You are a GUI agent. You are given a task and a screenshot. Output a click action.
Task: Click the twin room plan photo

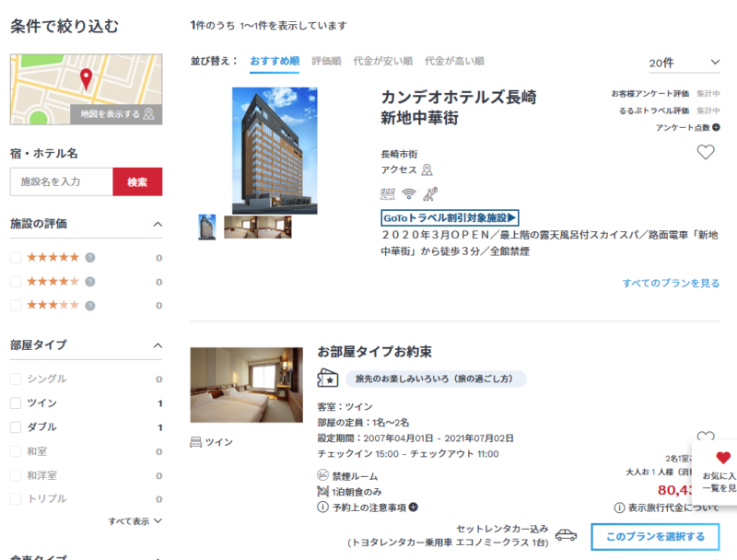click(246, 385)
